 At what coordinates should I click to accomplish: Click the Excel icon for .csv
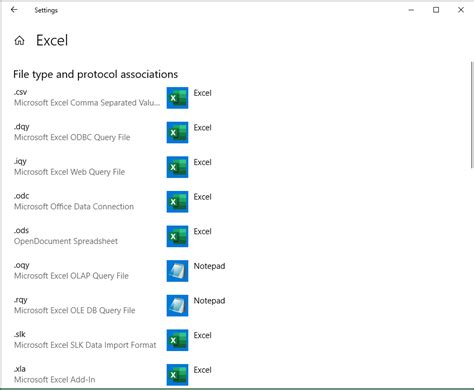click(177, 98)
